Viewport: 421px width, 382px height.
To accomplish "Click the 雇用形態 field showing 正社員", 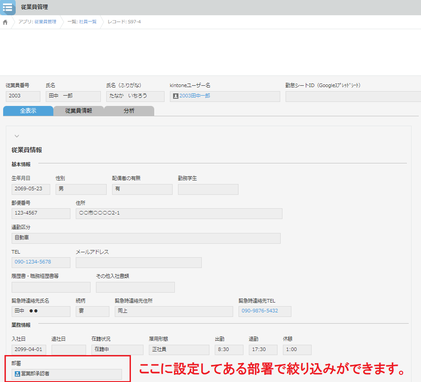I will coord(179,349).
